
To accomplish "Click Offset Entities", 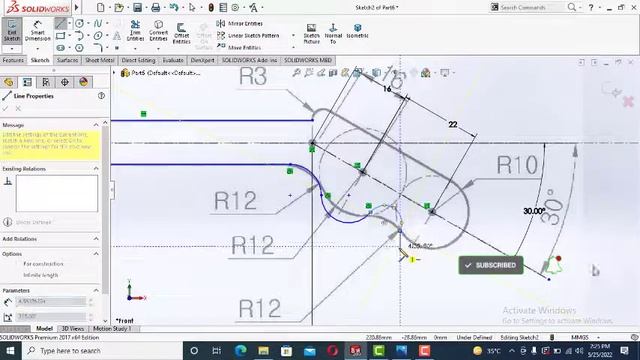I will tap(181, 33).
